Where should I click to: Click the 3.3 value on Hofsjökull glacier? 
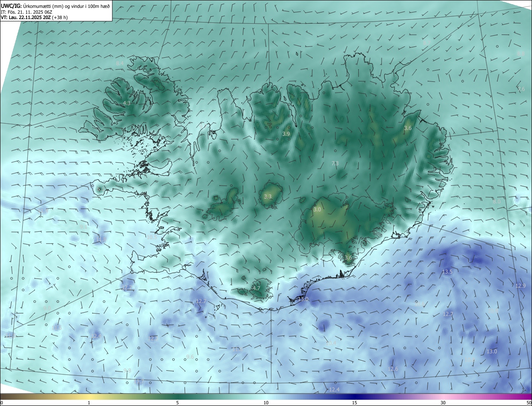[x=268, y=197]
